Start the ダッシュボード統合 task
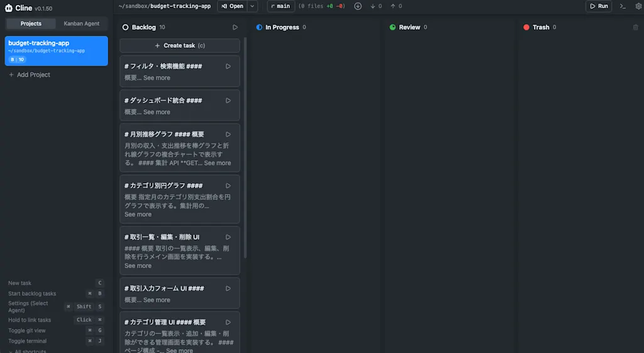Screen dimensions: 644x353 pos(228,100)
